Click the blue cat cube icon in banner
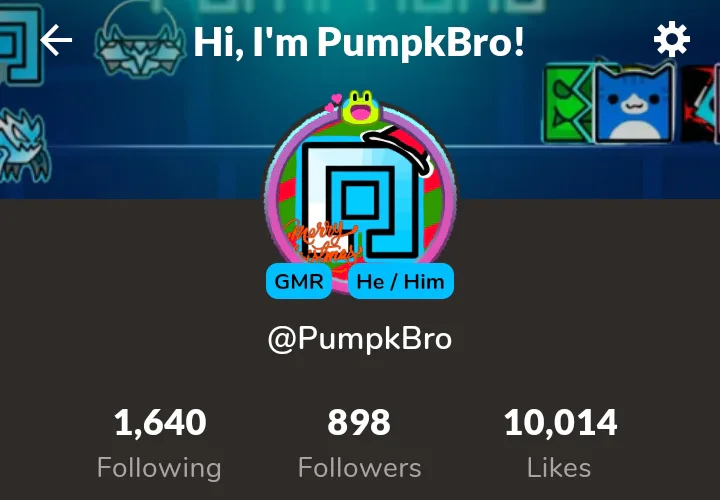 [636, 102]
